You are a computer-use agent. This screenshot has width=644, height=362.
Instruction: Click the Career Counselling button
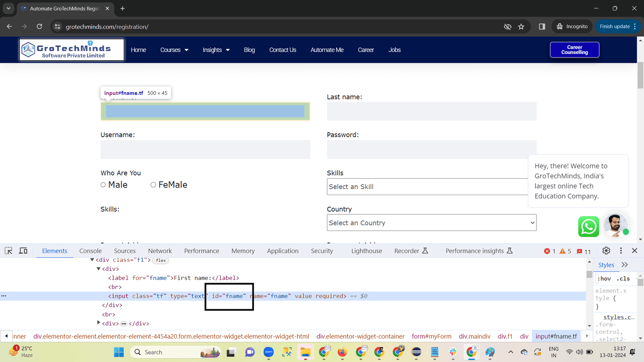[x=574, y=50]
